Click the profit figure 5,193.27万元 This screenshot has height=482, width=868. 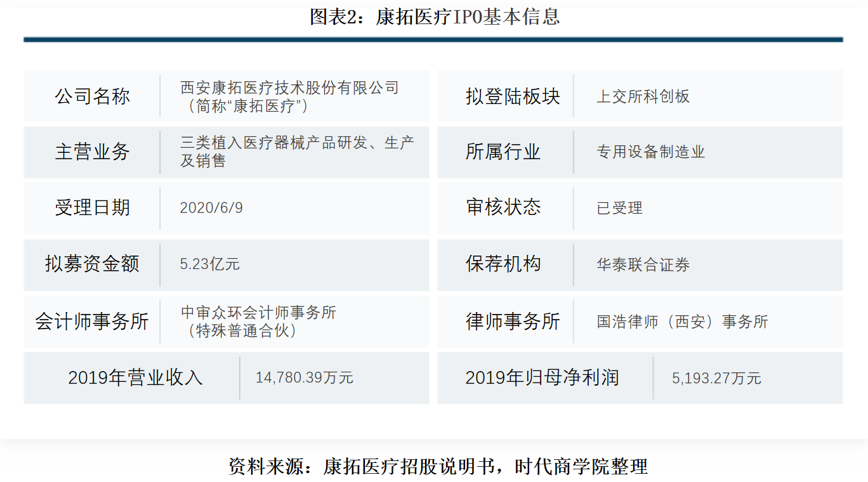716,379
